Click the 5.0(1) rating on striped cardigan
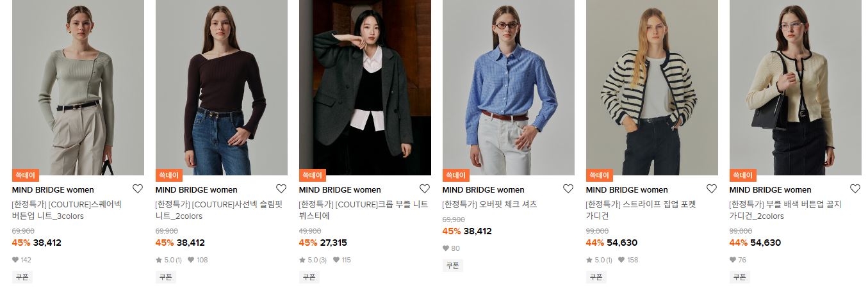This screenshot has height=288, width=868. [x=600, y=260]
